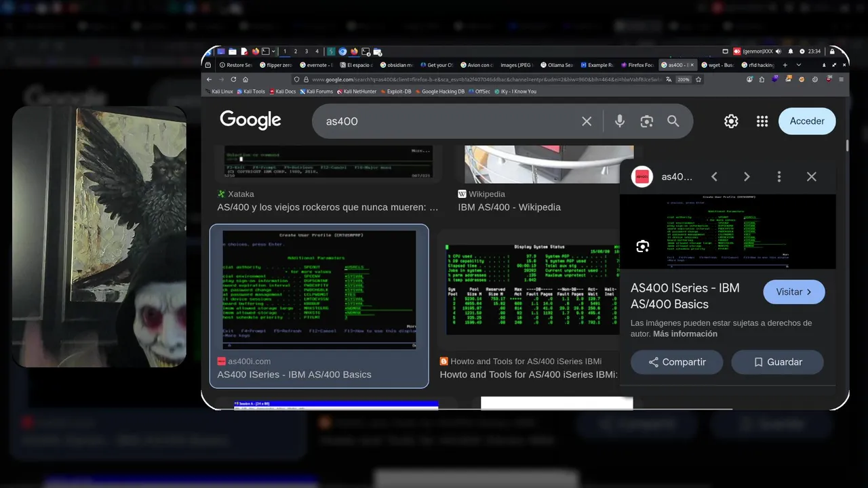Image resolution: width=868 pixels, height=488 pixels.
Task: Go to Google homepage via logo
Action: [x=250, y=121]
